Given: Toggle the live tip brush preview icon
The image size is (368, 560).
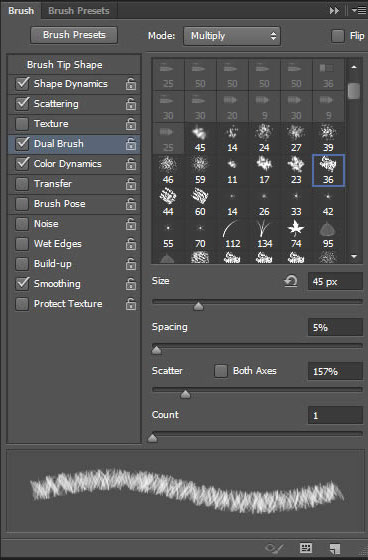Looking at the screenshot, I should (274, 548).
